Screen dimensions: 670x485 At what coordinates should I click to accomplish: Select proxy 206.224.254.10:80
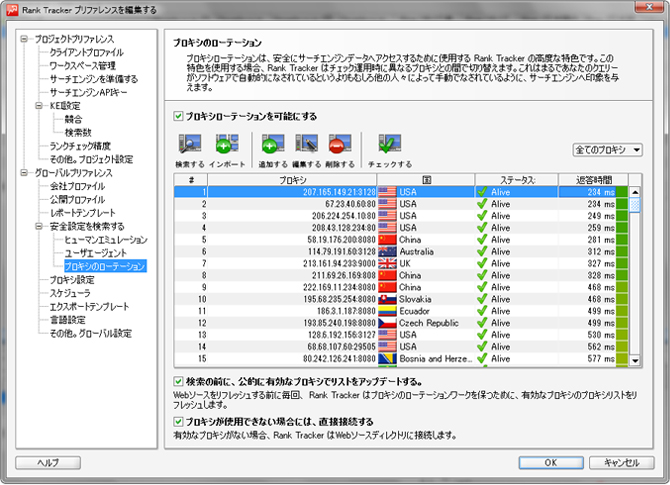coord(344,216)
